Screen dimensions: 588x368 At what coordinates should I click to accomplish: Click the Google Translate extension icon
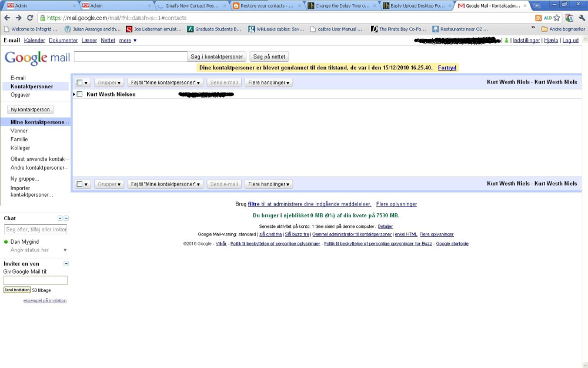[x=569, y=18]
